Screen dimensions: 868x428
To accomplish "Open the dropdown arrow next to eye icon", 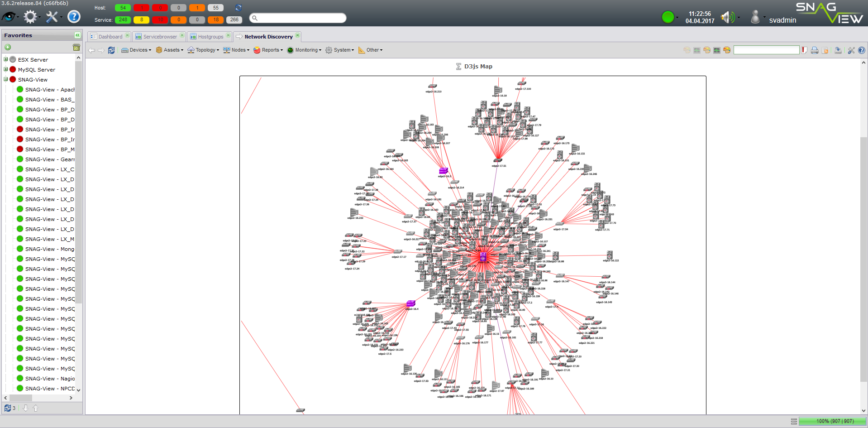I will [x=18, y=18].
